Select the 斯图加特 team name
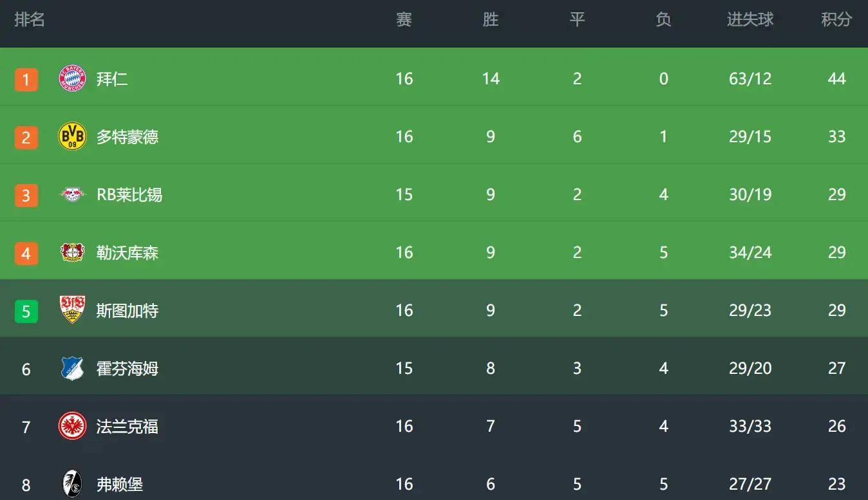 (127, 311)
